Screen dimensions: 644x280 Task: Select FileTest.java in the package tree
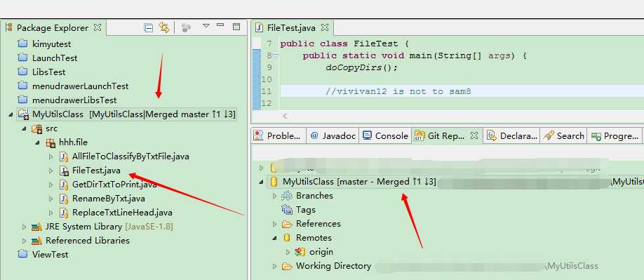click(x=96, y=171)
